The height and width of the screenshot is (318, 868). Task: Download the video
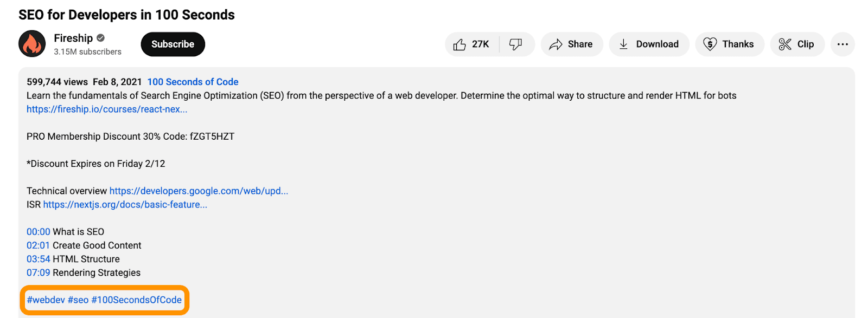pos(649,44)
